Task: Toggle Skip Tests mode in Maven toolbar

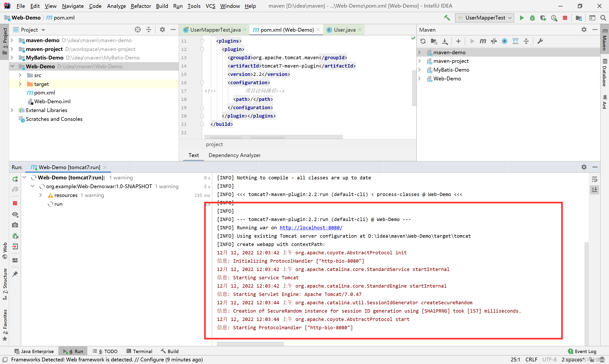Action: pos(505,41)
